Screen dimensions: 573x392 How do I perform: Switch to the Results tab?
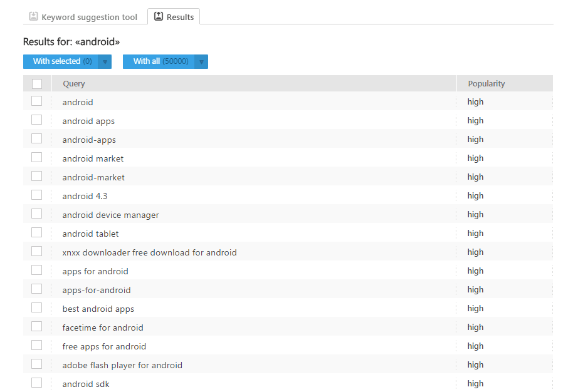(174, 17)
